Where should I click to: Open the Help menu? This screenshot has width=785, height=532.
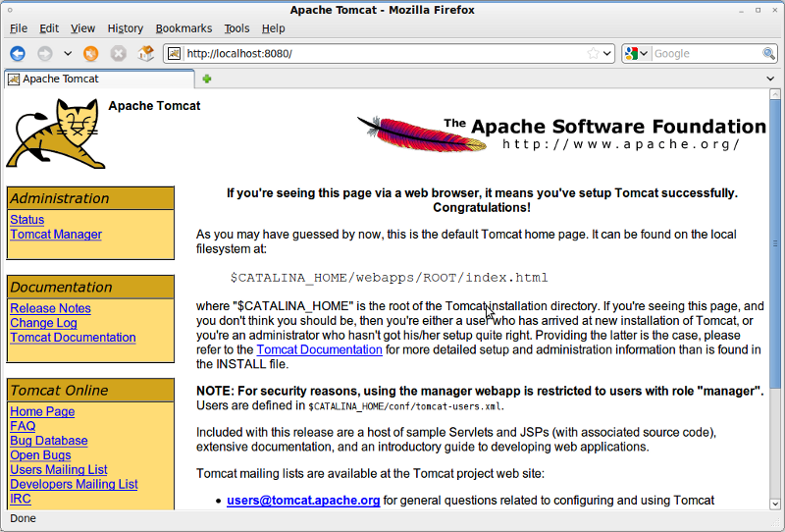pos(274,28)
